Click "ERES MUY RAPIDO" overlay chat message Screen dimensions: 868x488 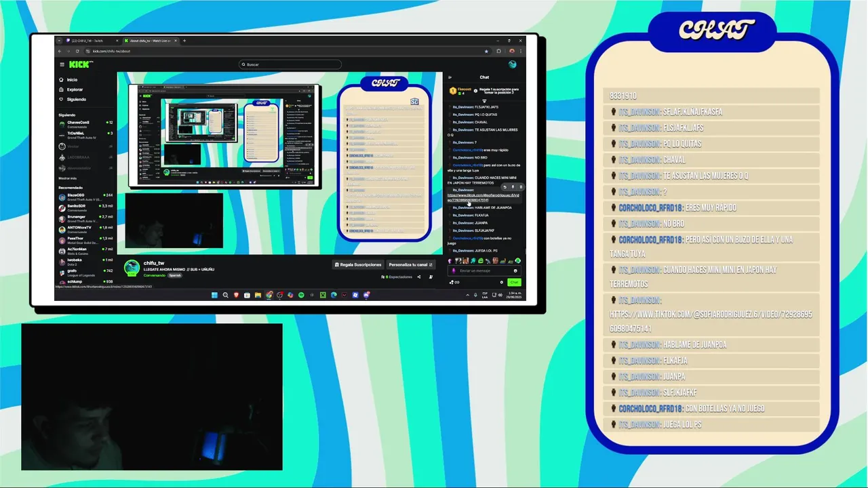coord(711,207)
